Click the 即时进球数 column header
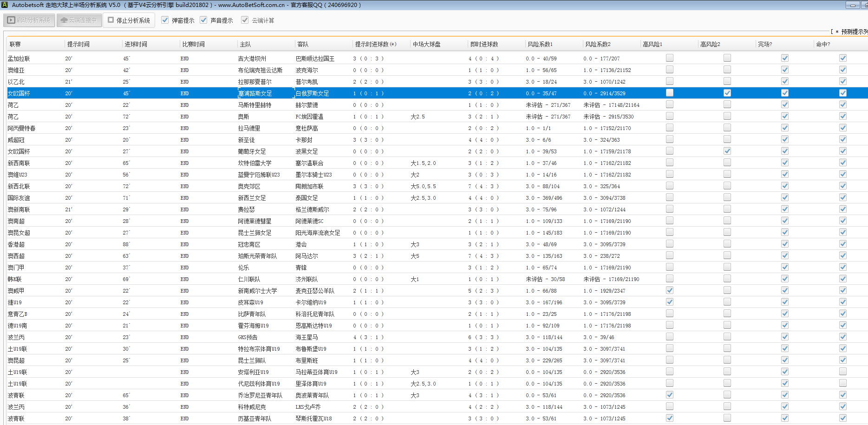This screenshot has width=868, height=425. click(x=484, y=44)
